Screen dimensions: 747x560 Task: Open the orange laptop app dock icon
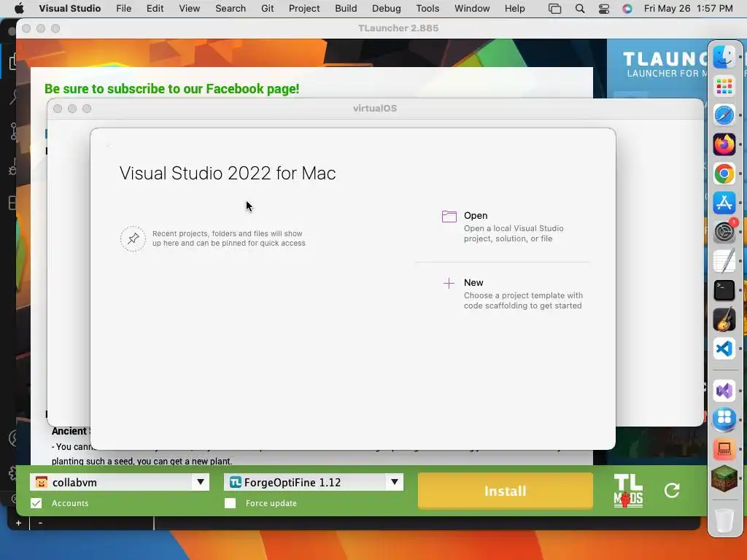click(724, 449)
